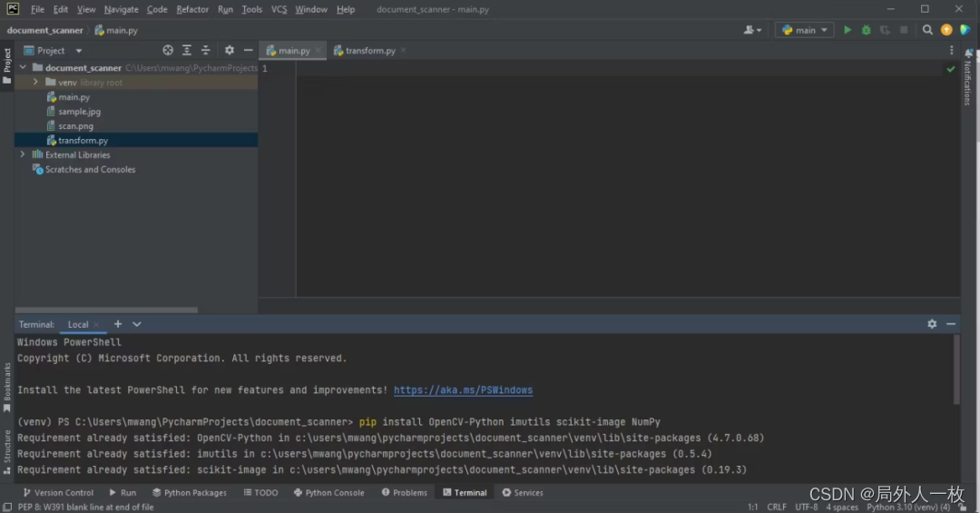
Task: Open Search Everywhere magnifier icon
Action: pyautogui.click(x=927, y=30)
